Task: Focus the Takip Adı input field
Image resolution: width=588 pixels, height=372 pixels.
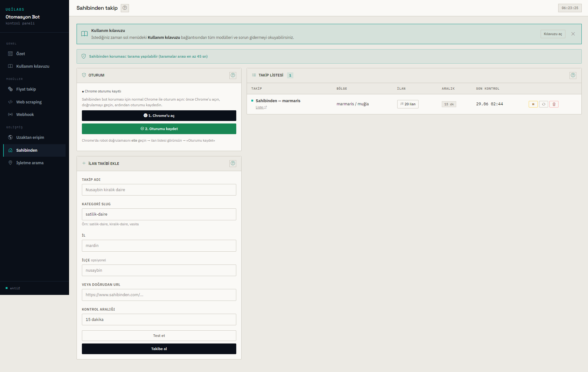Action: click(x=159, y=190)
